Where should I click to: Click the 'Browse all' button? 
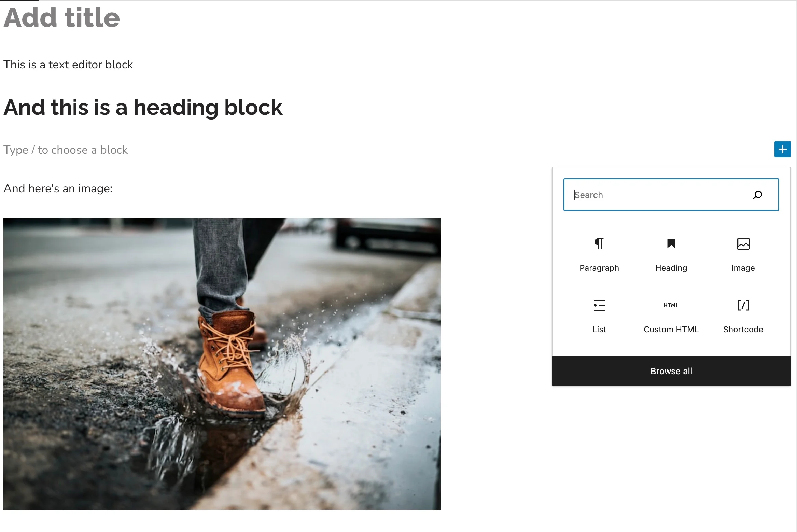[671, 371]
